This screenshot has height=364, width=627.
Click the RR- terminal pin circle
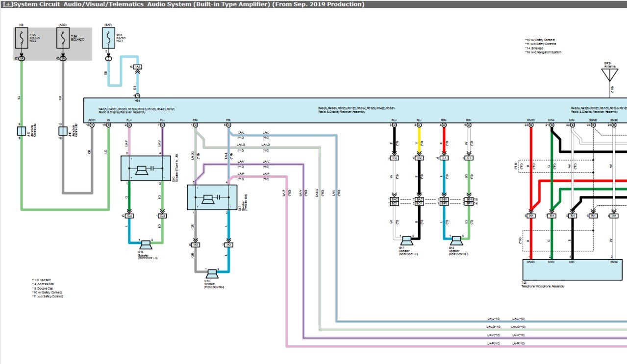coord(469,125)
